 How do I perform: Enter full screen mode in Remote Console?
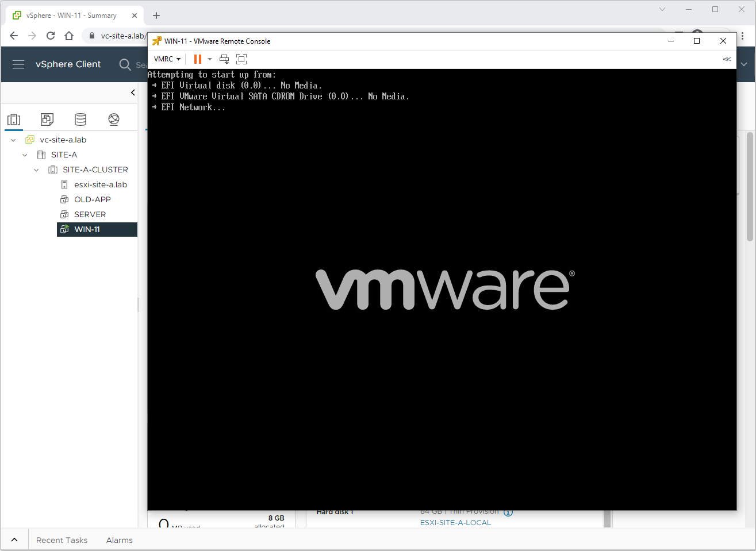[241, 59]
